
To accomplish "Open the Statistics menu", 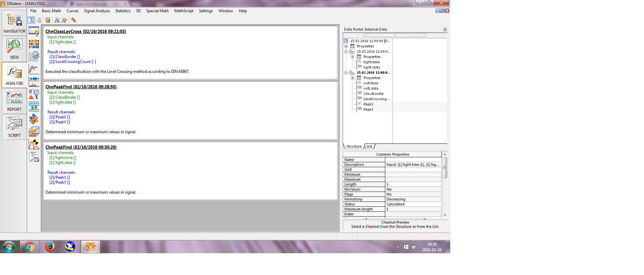I will (x=123, y=11).
